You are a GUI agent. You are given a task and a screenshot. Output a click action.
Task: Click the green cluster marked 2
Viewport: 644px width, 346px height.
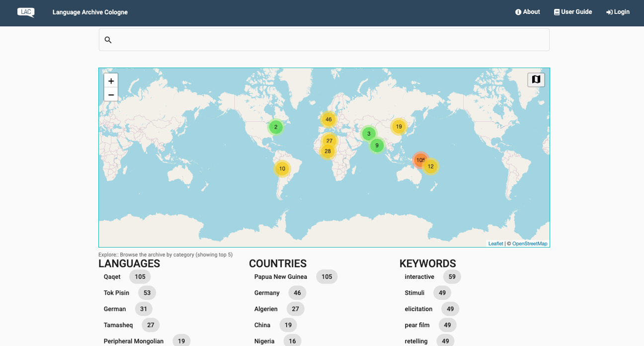click(x=276, y=127)
